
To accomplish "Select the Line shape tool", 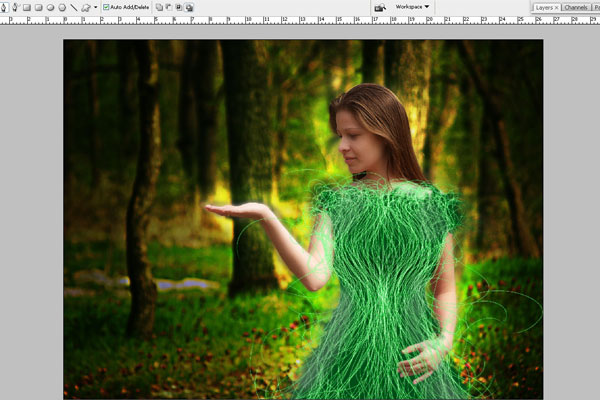I will tap(73, 7).
